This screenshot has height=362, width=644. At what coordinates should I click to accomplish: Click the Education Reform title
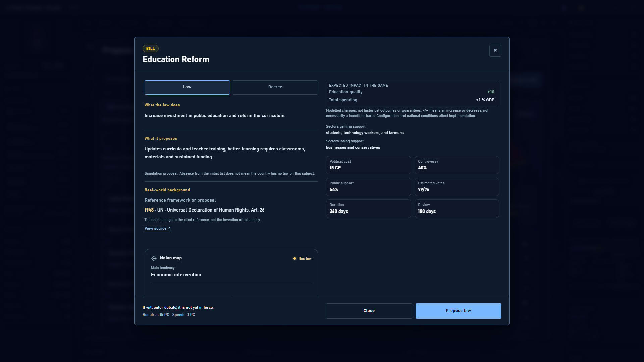pos(176,59)
